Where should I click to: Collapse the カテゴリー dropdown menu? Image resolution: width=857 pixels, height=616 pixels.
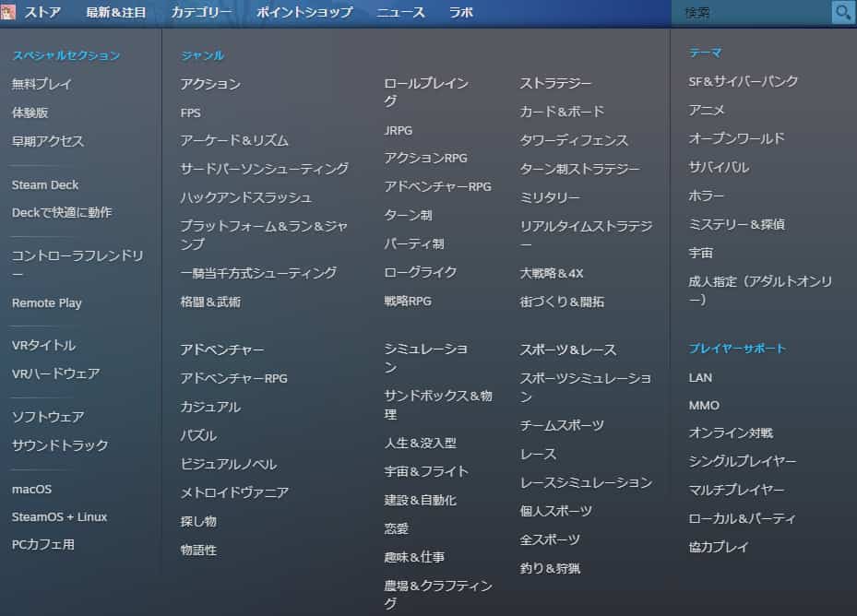tap(201, 12)
